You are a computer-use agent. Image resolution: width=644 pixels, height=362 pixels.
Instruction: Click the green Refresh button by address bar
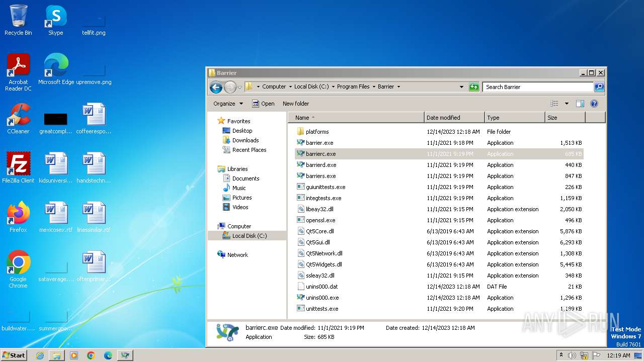pos(474,87)
